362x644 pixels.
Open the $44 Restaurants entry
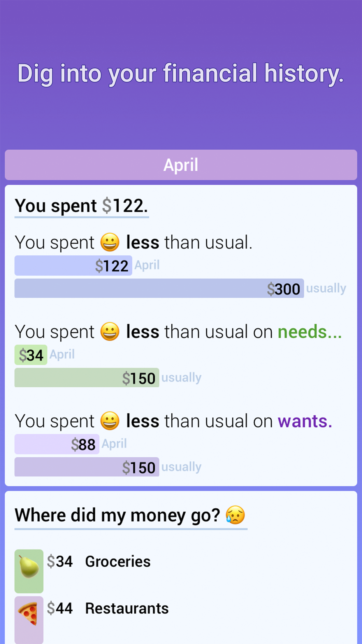coord(126,608)
